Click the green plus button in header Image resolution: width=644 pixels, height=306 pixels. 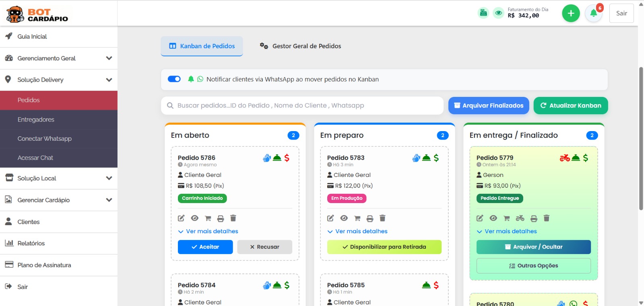coord(571,13)
